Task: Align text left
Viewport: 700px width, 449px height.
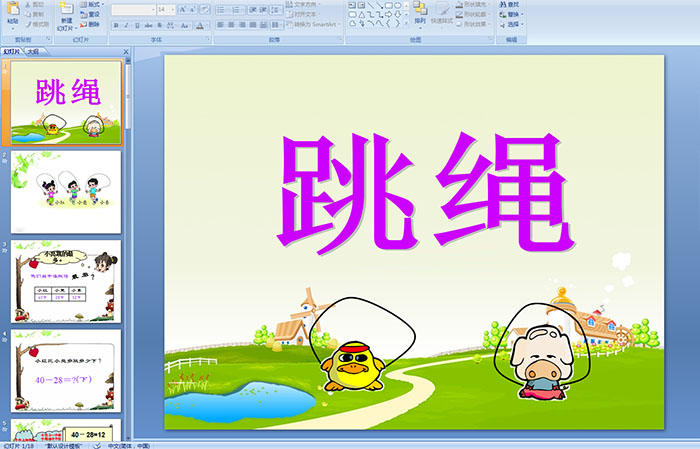Action: point(221,25)
